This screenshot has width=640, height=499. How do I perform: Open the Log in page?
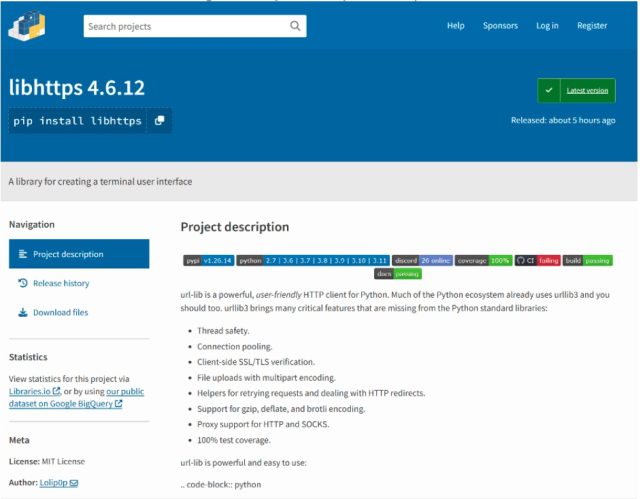click(x=547, y=26)
